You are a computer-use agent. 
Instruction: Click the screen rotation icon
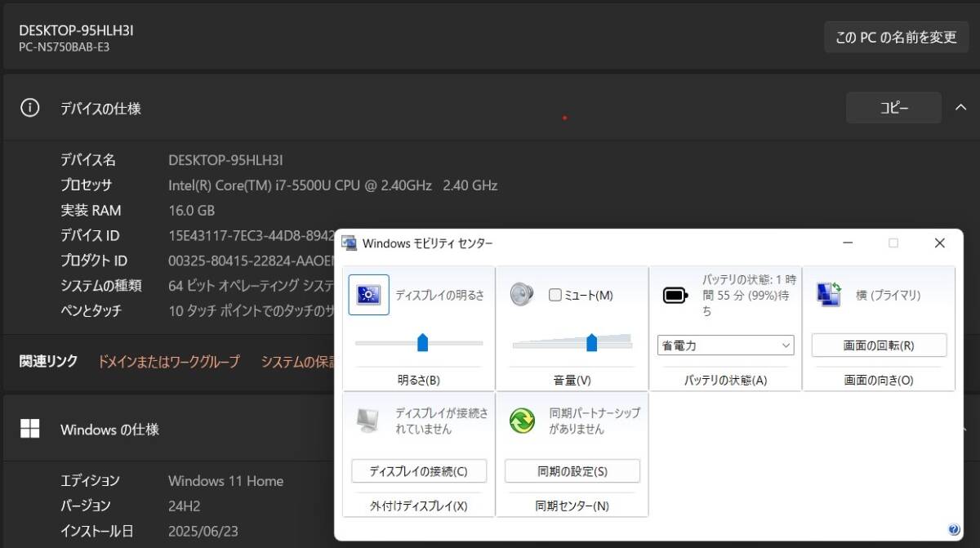pos(829,294)
